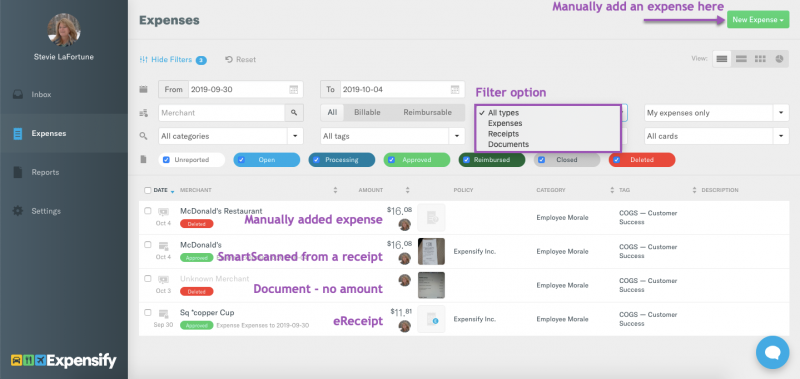Click the merchant search magnifier button
This screenshot has height=379, width=800.
pyautogui.click(x=294, y=113)
